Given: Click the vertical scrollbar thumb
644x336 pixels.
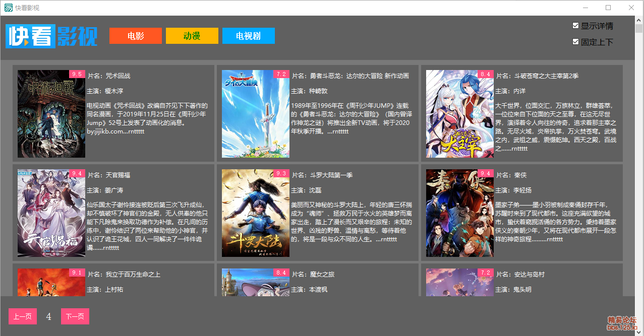Looking at the screenshot, I should (639, 28).
